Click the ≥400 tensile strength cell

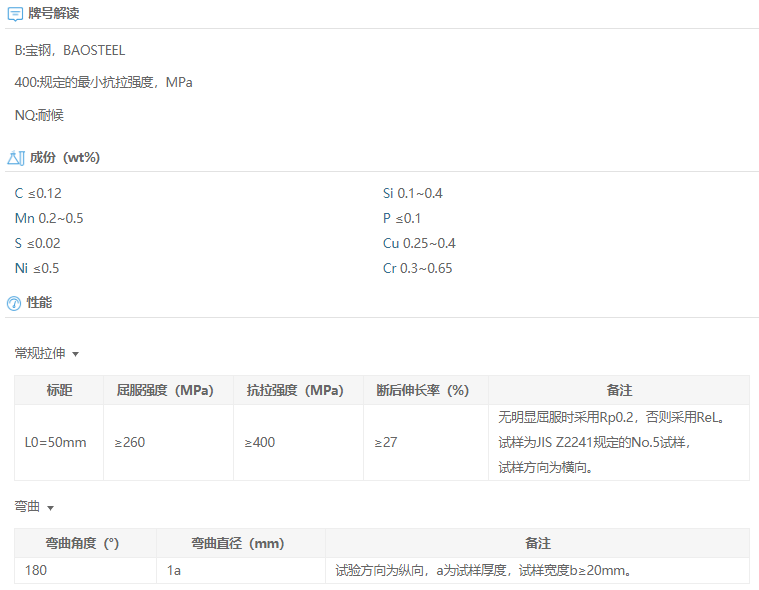click(298, 442)
